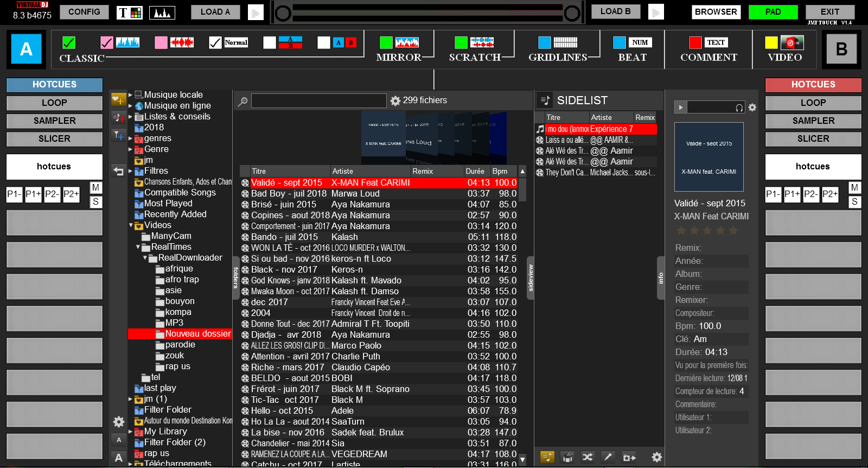Click the TEXT comment icon
This screenshot has height=468, width=868.
tap(716, 42)
